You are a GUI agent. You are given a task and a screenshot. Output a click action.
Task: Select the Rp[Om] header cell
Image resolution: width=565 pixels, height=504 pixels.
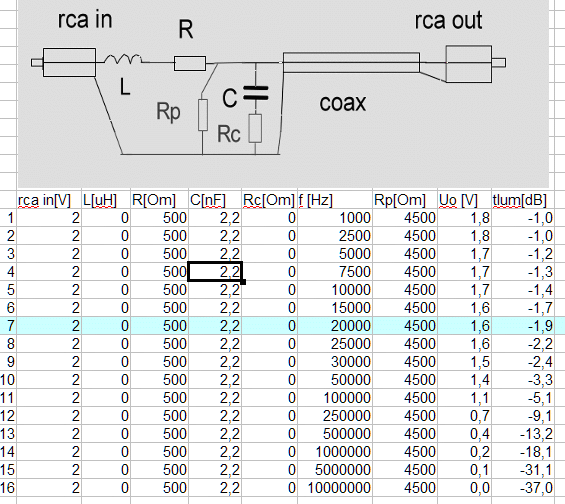tap(405, 200)
